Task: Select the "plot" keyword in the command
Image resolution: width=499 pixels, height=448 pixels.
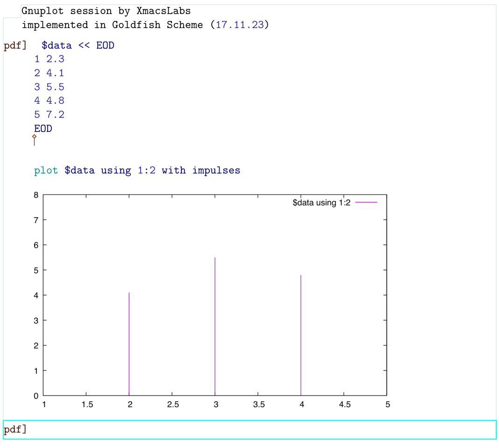Action: click(46, 170)
